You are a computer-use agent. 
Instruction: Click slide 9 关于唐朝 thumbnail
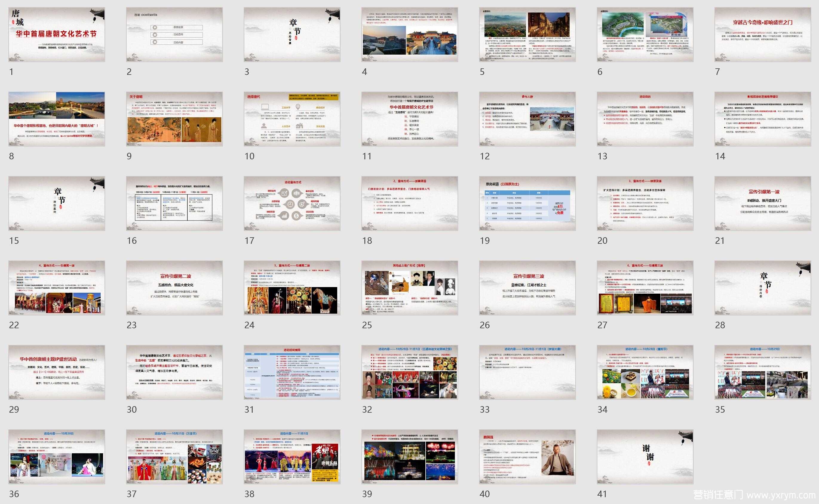174,119
